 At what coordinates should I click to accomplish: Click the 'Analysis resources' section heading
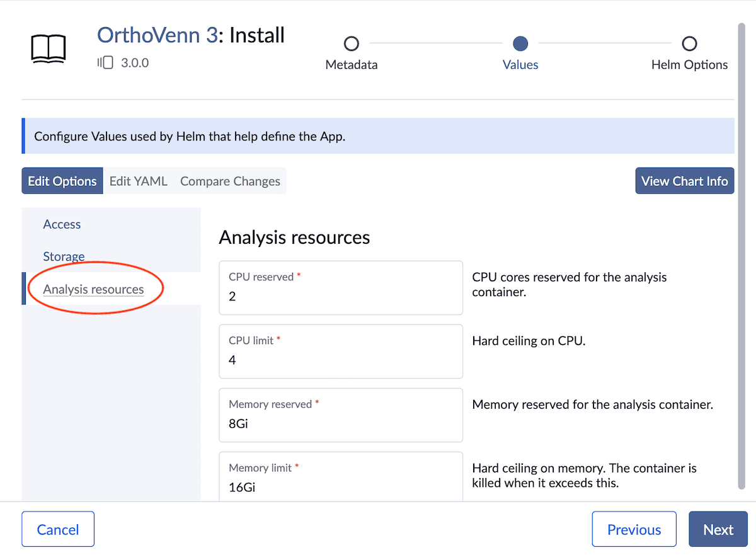(x=294, y=237)
